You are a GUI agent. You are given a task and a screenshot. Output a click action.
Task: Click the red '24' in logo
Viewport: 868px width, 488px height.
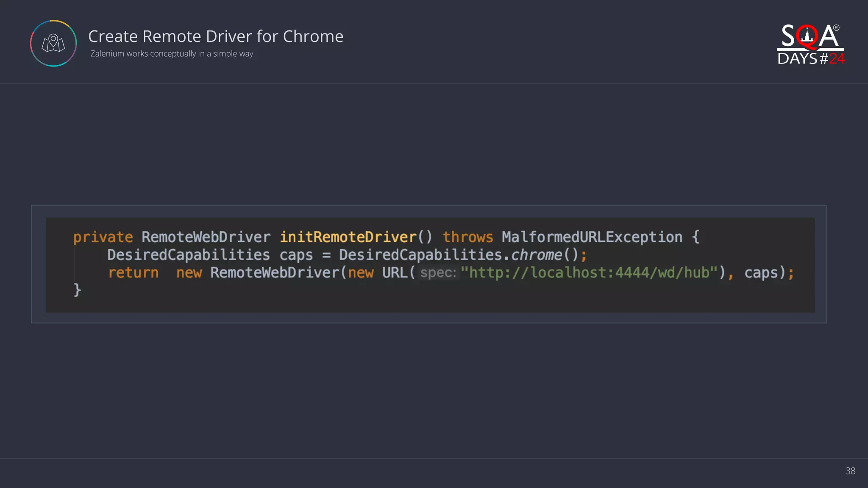(837, 58)
